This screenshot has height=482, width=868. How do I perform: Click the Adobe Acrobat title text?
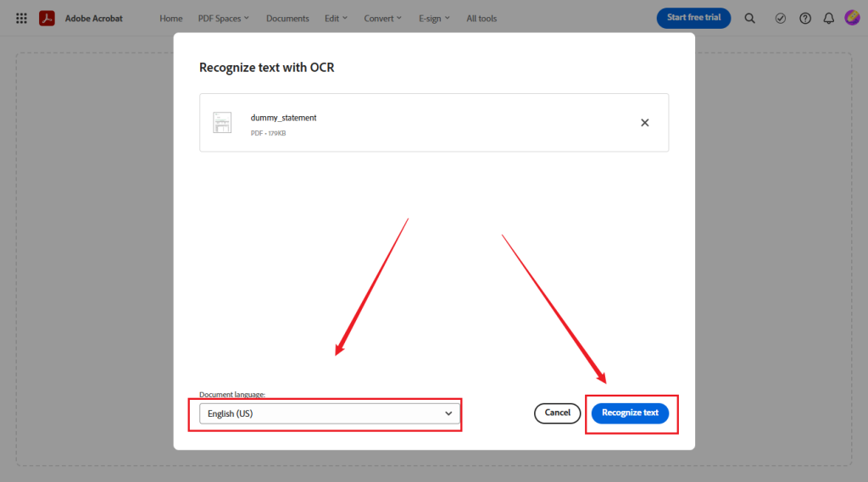(x=93, y=19)
